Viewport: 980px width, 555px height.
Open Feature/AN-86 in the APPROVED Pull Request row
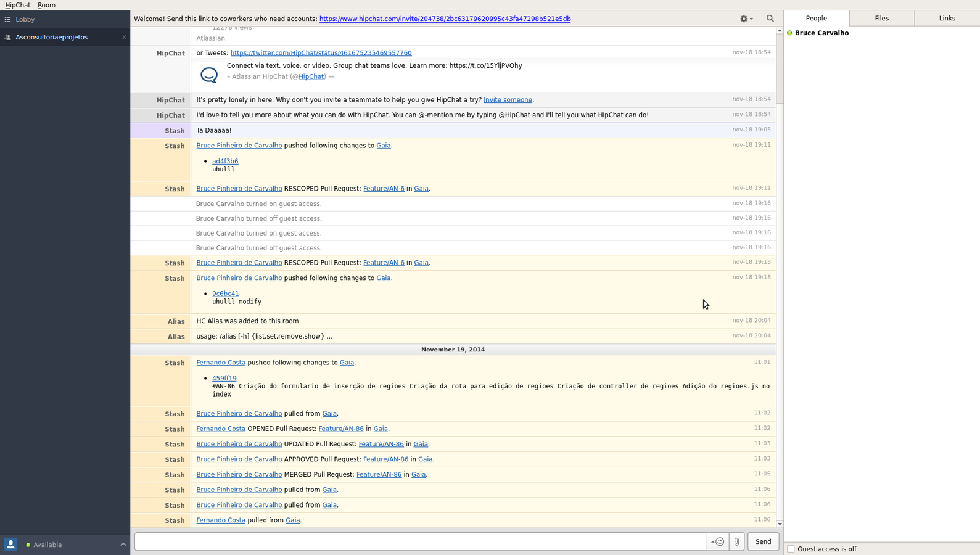coord(385,459)
